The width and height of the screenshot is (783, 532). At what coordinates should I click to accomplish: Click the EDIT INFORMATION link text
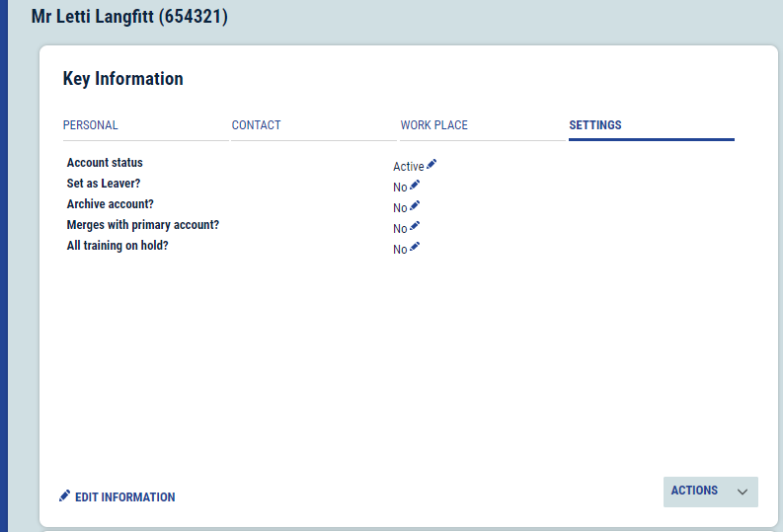[124, 497]
